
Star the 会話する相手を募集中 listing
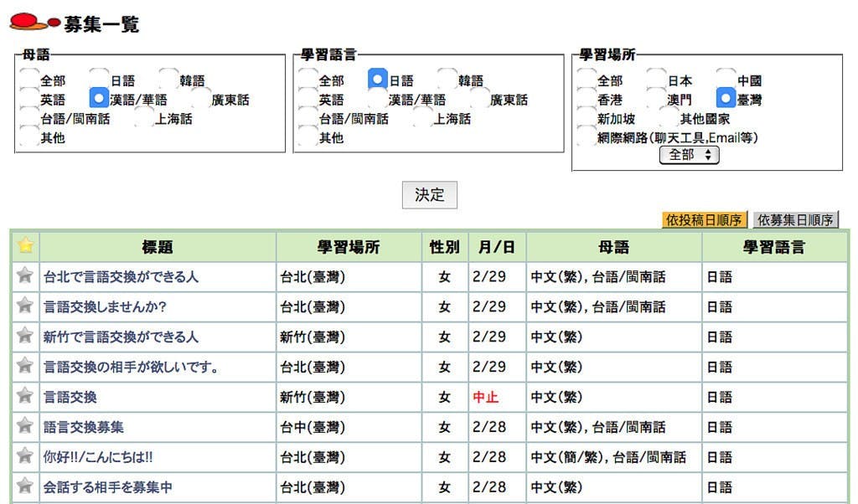click(x=25, y=486)
